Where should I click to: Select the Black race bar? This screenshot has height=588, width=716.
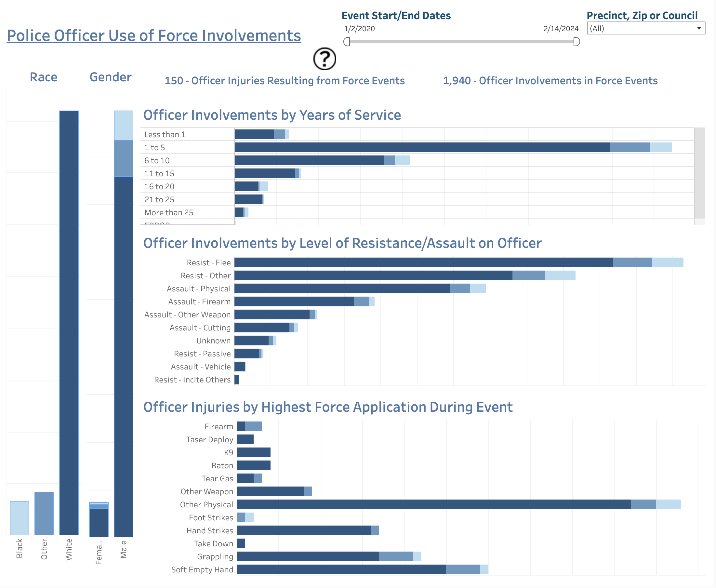[19, 517]
